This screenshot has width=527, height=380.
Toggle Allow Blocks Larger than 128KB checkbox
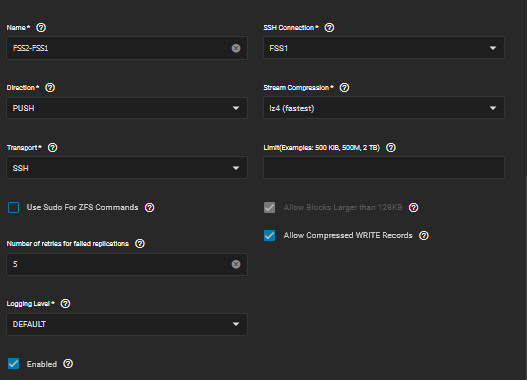270,208
